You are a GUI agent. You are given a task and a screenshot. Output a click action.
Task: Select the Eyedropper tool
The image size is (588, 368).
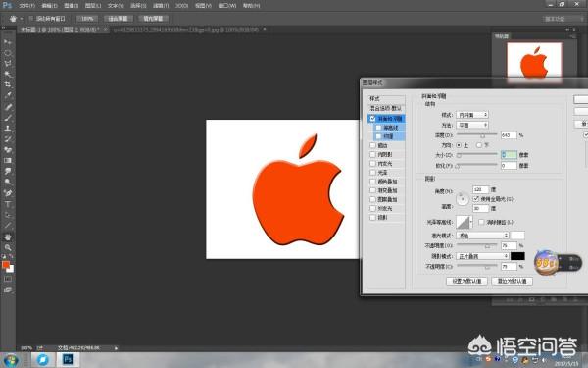tap(8, 95)
